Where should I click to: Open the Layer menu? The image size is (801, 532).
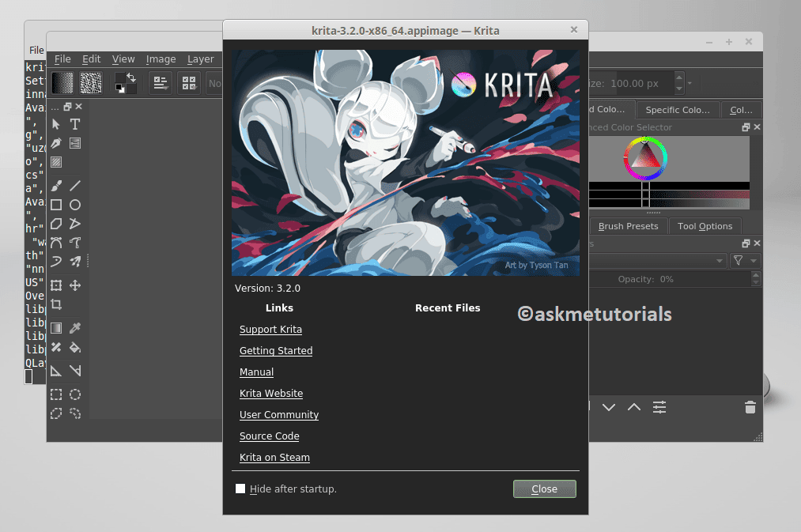pyautogui.click(x=200, y=59)
